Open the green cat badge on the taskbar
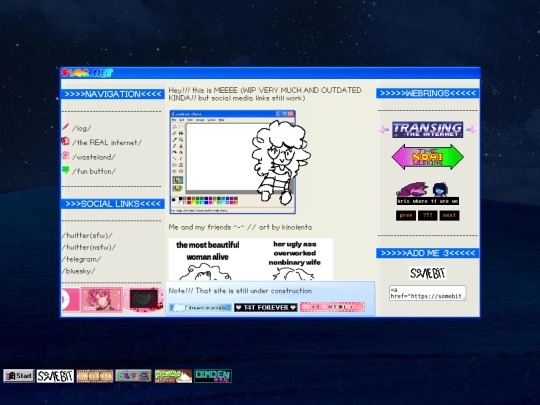Screen dimensions: 540x405 173,376
